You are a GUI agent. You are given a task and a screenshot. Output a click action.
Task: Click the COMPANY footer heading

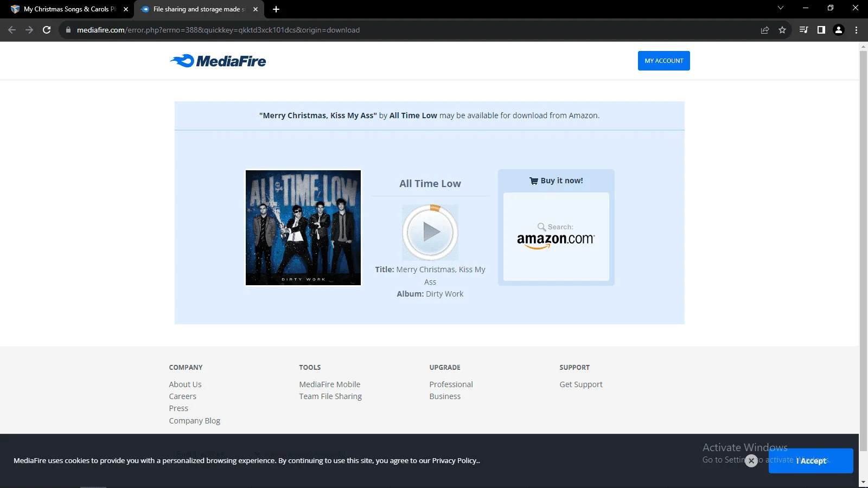click(x=186, y=367)
